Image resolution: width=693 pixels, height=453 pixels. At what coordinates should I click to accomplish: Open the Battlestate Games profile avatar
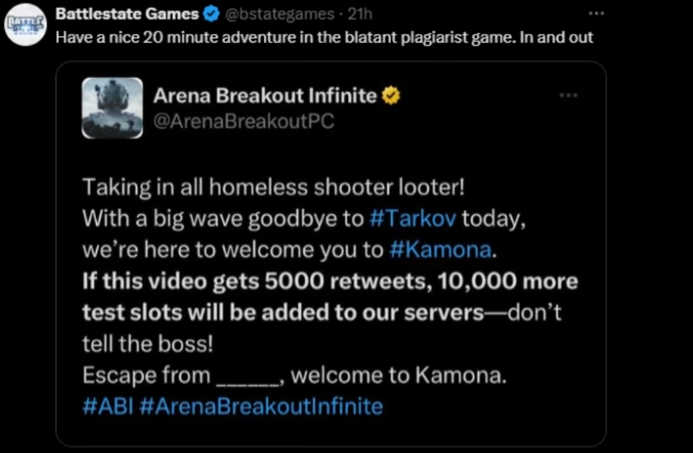click(25, 24)
